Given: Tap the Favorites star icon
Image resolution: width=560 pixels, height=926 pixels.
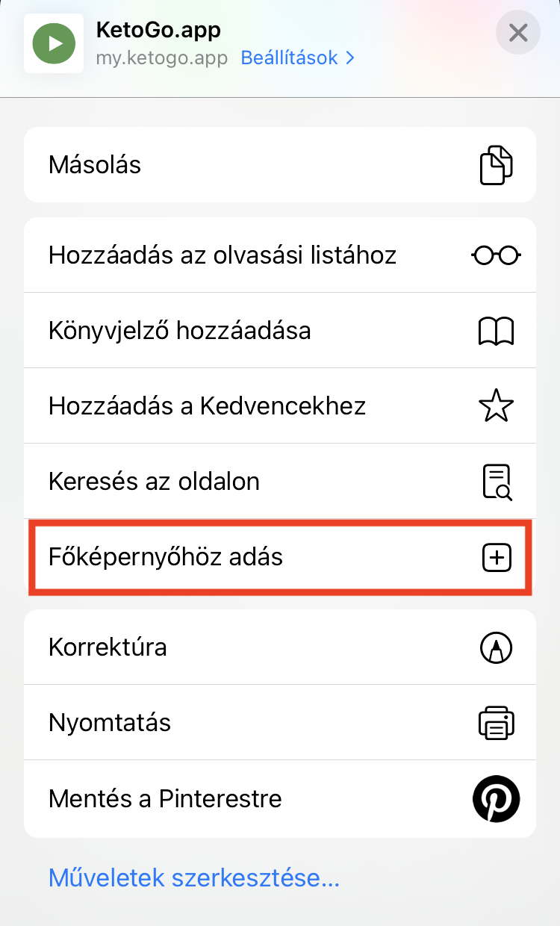Looking at the screenshot, I should [496, 406].
